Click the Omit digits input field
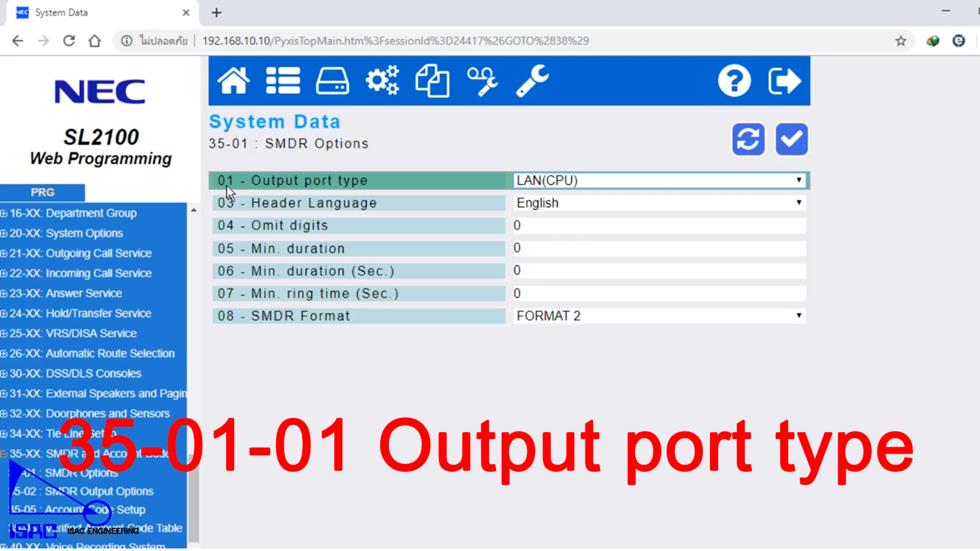Viewport: 980px width, 551px height. point(658,225)
